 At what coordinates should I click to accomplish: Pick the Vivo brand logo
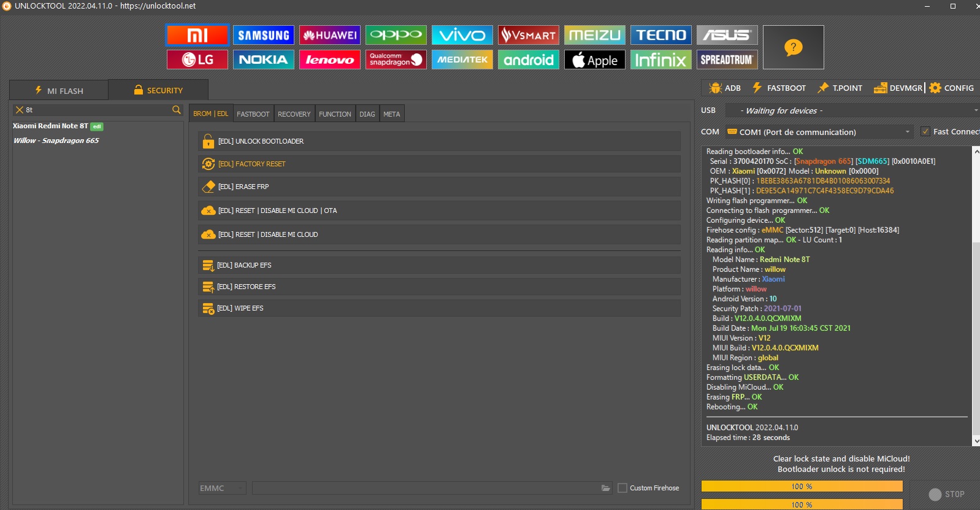pos(462,35)
